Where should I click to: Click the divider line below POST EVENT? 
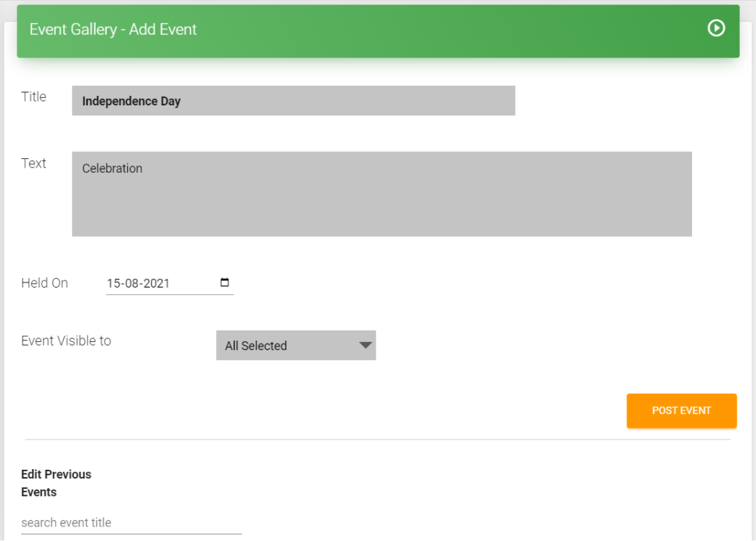pyautogui.click(x=378, y=439)
